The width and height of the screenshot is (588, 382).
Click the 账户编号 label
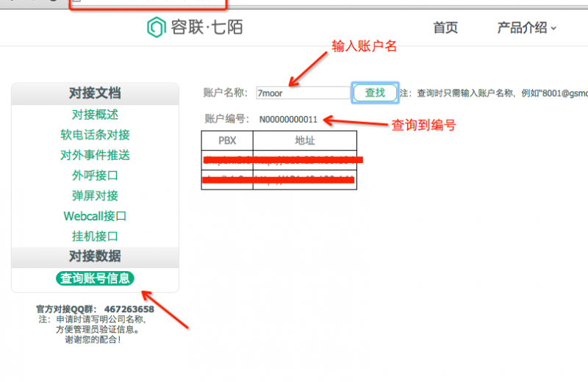226,119
